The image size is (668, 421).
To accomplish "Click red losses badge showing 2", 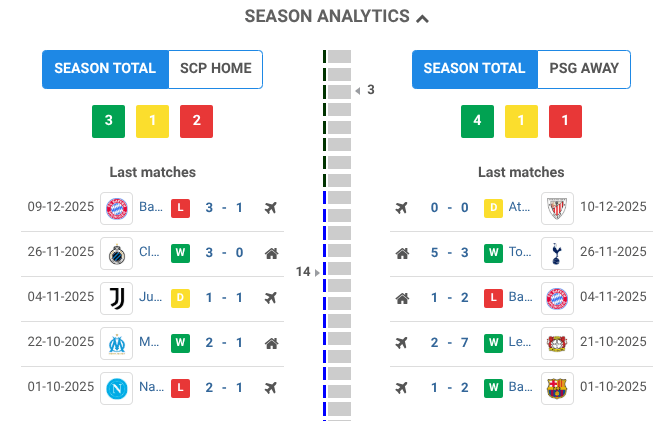I will click(196, 121).
